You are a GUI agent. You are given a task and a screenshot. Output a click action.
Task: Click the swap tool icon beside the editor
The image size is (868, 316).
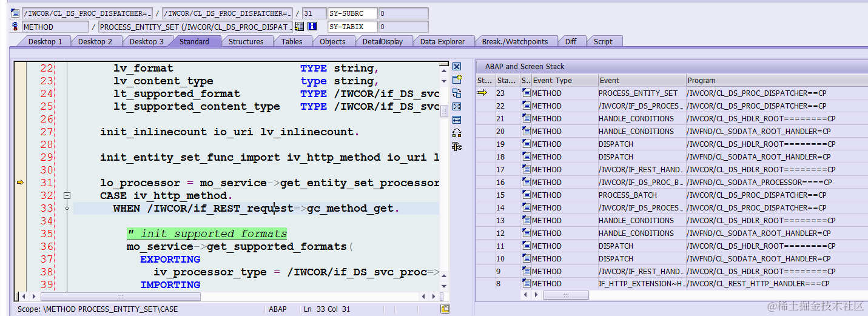click(x=457, y=93)
